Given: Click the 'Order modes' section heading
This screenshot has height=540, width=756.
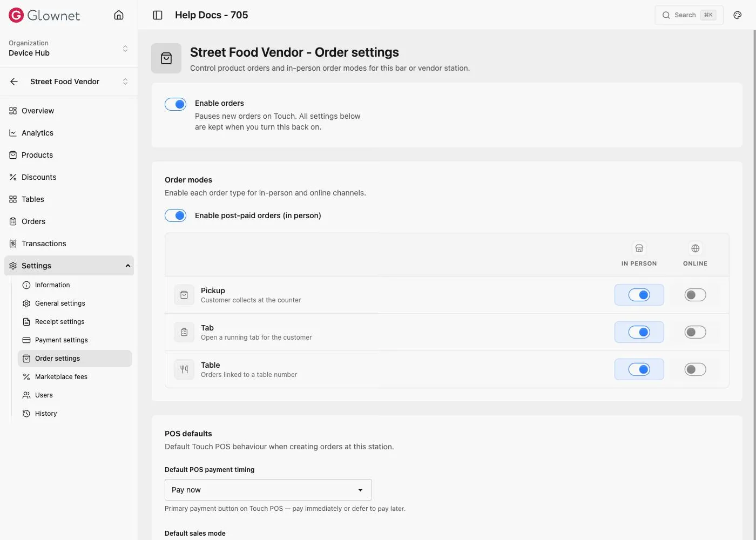Looking at the screenshot, I should click(x=188, y=180).
